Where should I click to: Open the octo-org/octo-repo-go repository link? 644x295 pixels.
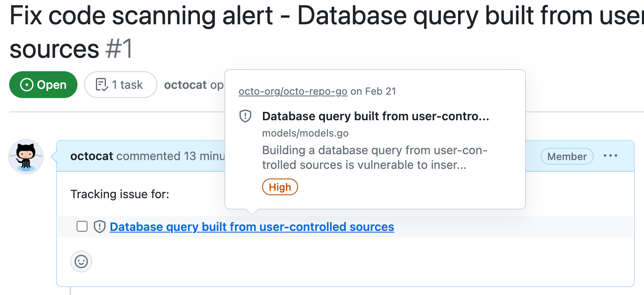293,91
